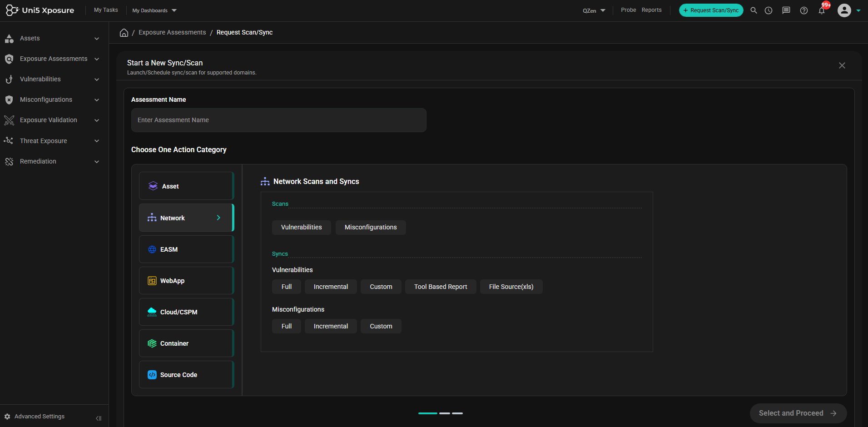
Task: Click the Exposure Validation swords icon
Action: 9,120
